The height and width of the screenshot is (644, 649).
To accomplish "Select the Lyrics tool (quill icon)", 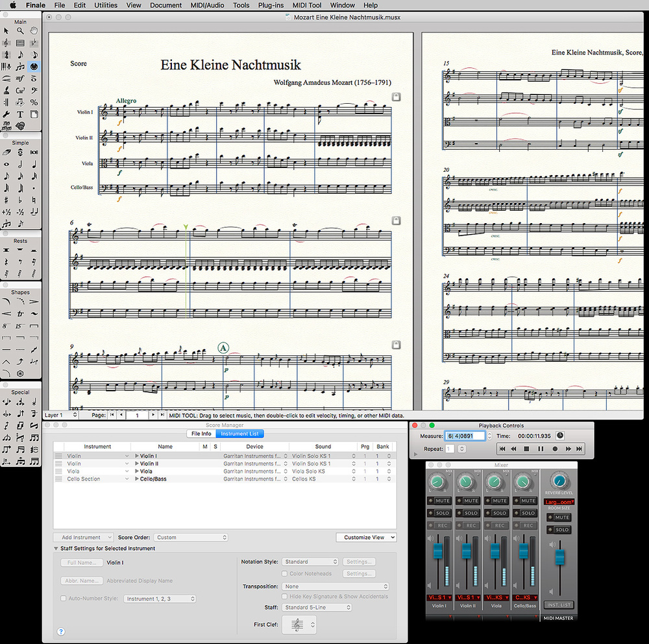I will [6, 91].
